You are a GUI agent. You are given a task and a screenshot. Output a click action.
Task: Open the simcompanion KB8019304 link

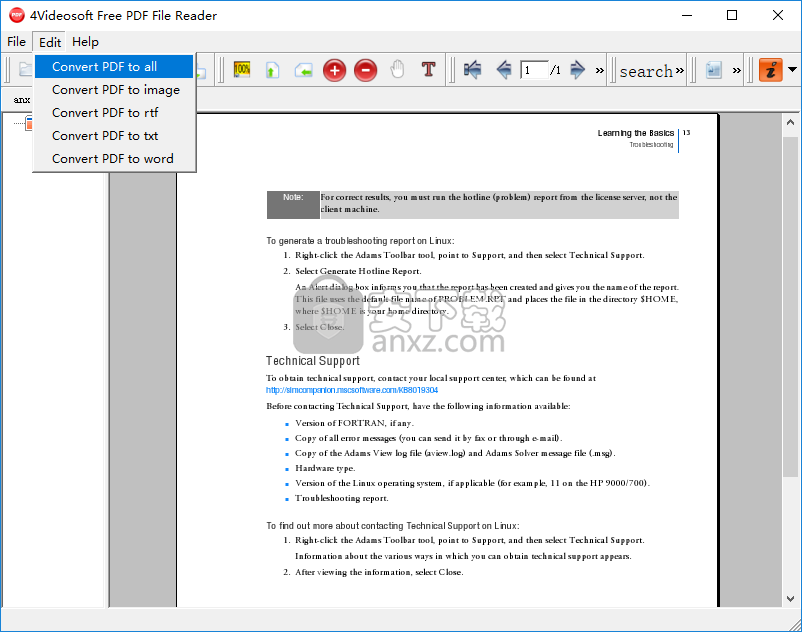(352, 390)
